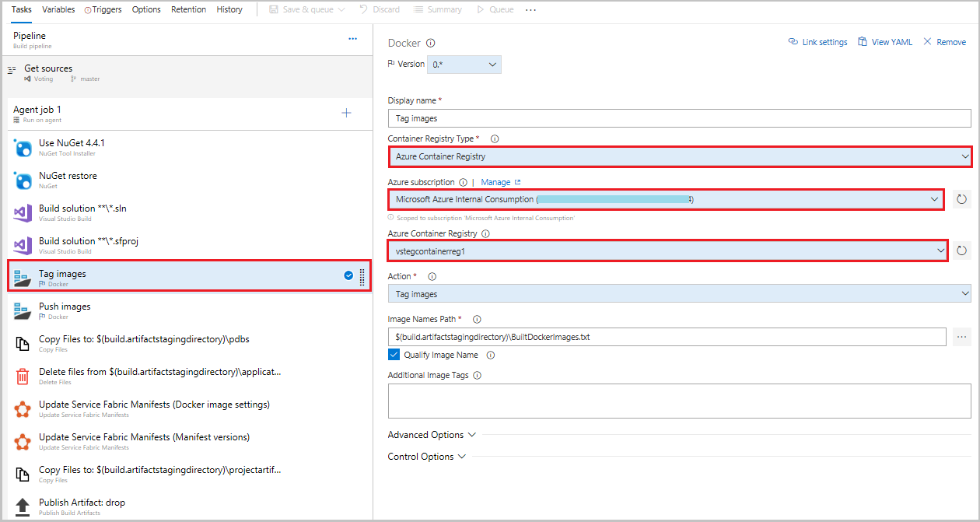Open the Variables tab
The width and height of the screenshot is (980, 522).
58,9
